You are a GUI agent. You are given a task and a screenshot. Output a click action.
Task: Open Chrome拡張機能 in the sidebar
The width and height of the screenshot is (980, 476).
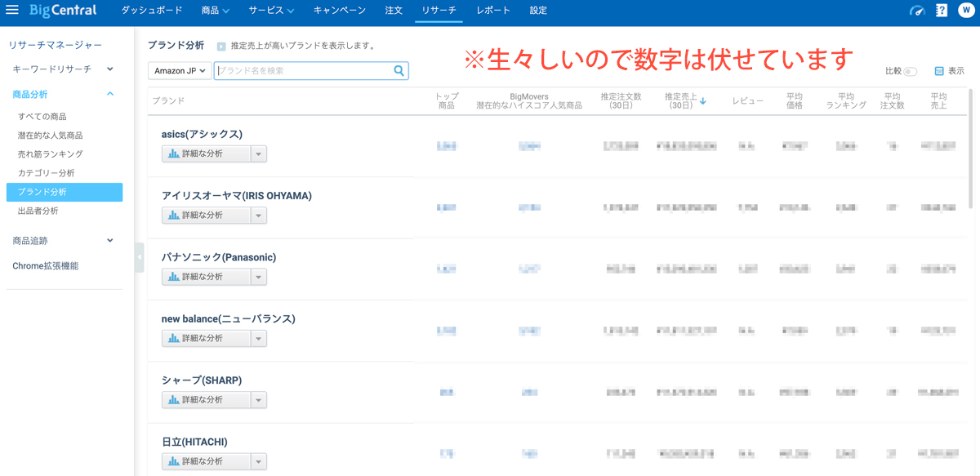click(46, 266)
